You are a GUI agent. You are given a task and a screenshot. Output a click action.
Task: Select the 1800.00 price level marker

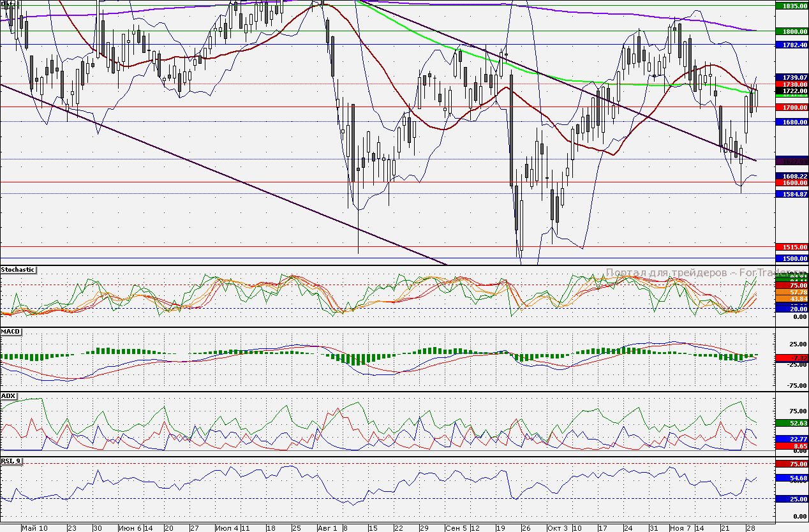point(791,31)
